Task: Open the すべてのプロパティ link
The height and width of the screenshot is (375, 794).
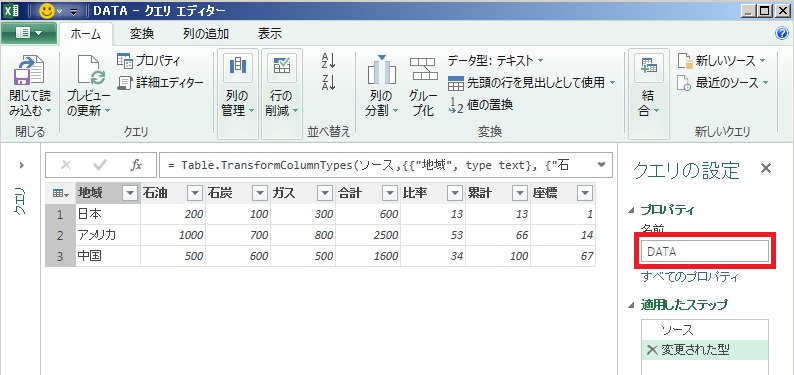Action: point(690,277)
